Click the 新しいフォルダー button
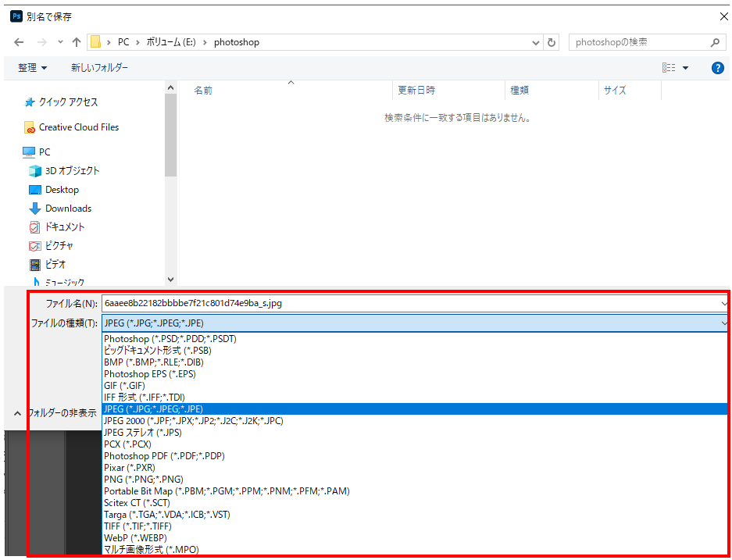732x560 pixels. click(99, 68)
